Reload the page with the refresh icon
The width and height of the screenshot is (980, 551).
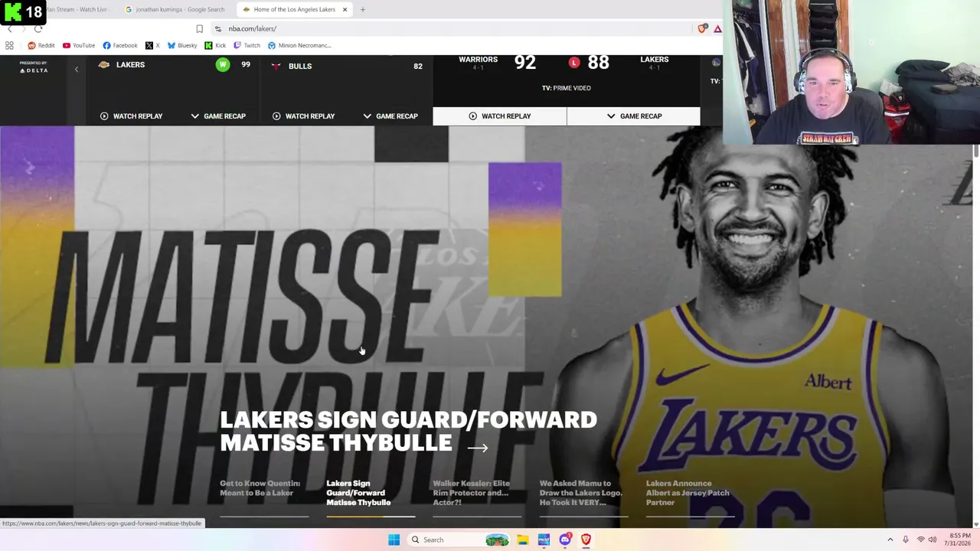[x=38, y=29]
